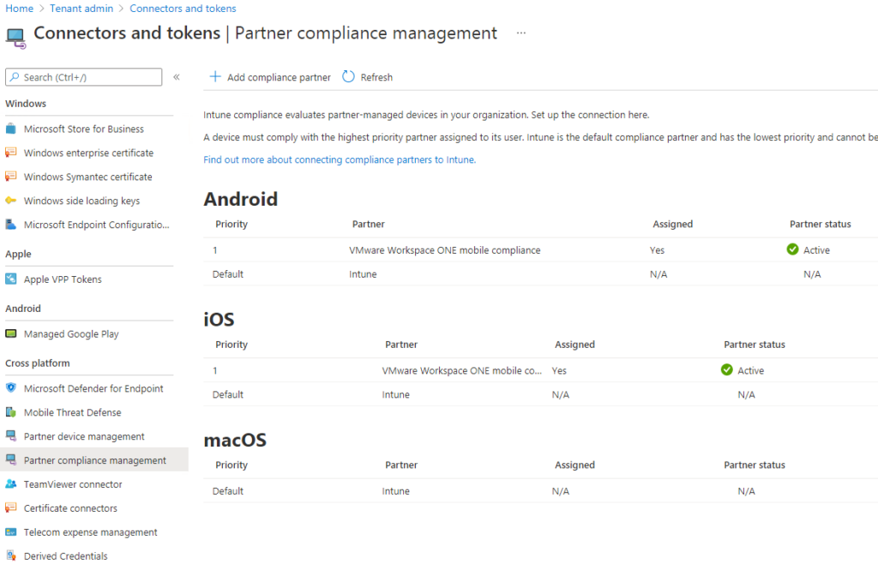Go to the Home breadcrumb
This screenshot has width=878, height=588.
[x=20, y=9]
